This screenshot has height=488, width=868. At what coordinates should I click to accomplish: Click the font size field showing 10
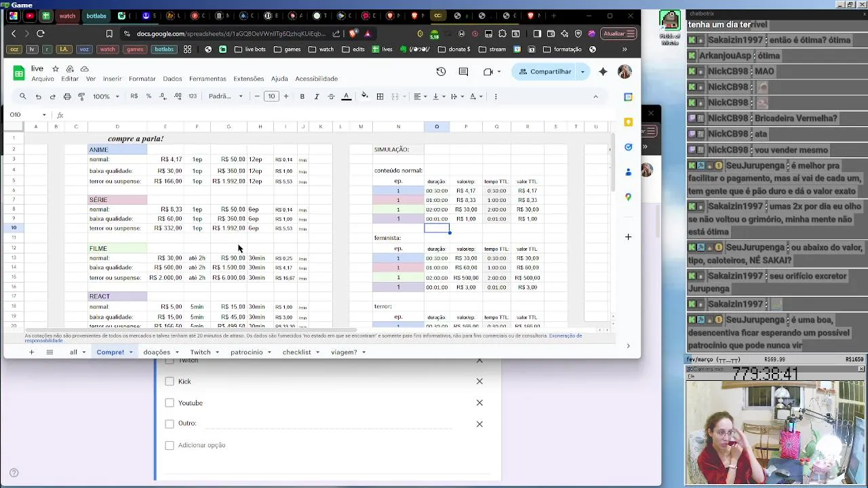click(x=271, y=96)
